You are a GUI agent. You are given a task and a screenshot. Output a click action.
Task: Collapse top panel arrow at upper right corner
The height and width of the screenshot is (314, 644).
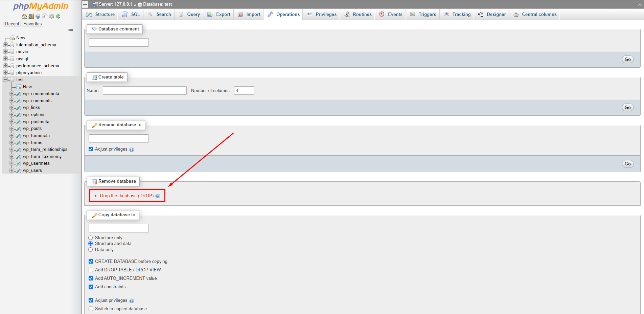[640, 4]
